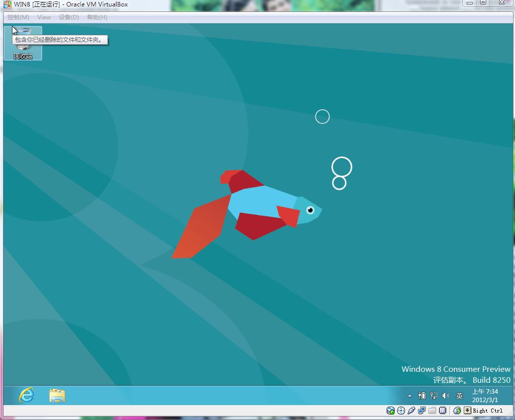Click the VirtualBox hard disk activity icon
Viewport: 515px width, 420px height.
391,411
